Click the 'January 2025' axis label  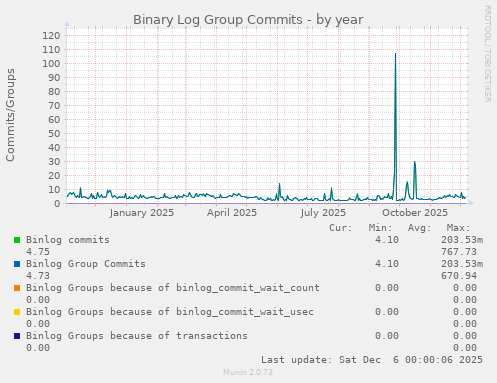(x=142, y=213)
